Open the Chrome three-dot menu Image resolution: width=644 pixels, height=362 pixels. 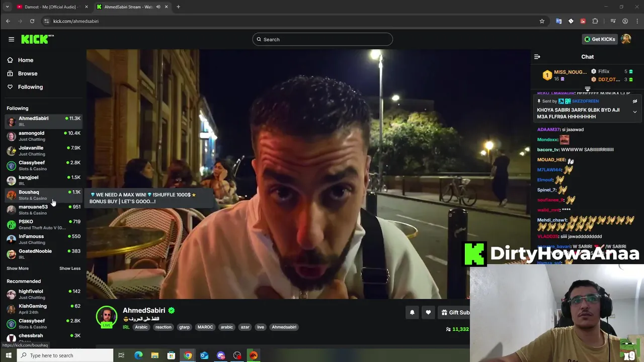(636, 21)
